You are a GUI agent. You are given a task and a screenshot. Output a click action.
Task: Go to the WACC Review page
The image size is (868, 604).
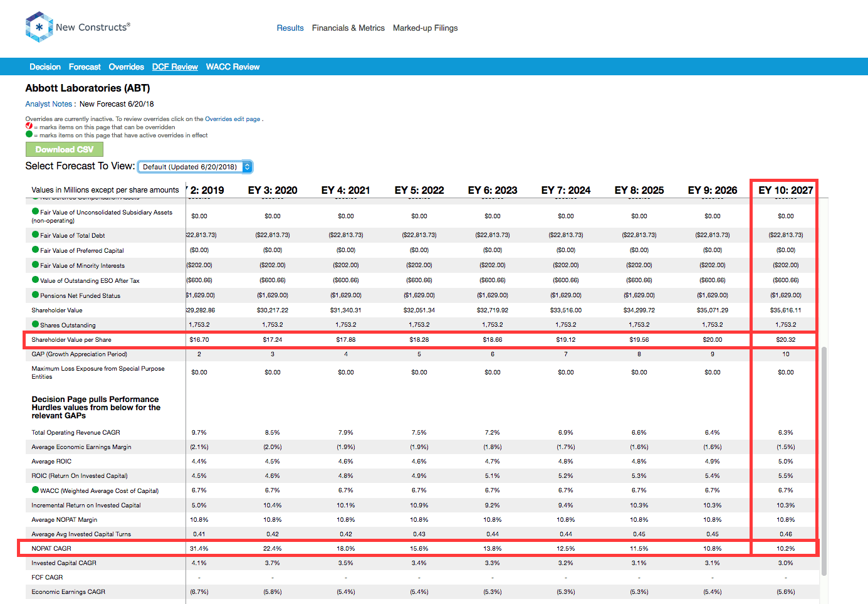pos(233,66)
